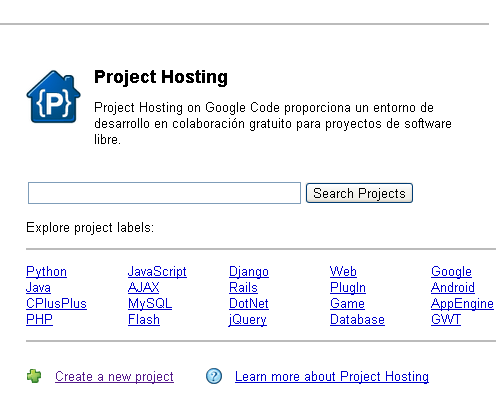The image size is (501, 408).
Task: Select the DotNet label link
Action: coord(249,303)
